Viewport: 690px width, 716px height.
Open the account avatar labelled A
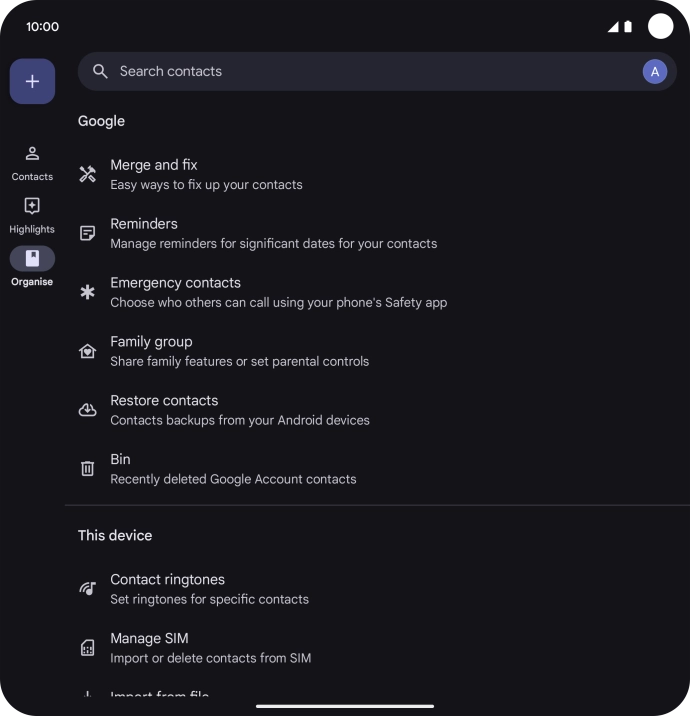click(x=654, y=71)
